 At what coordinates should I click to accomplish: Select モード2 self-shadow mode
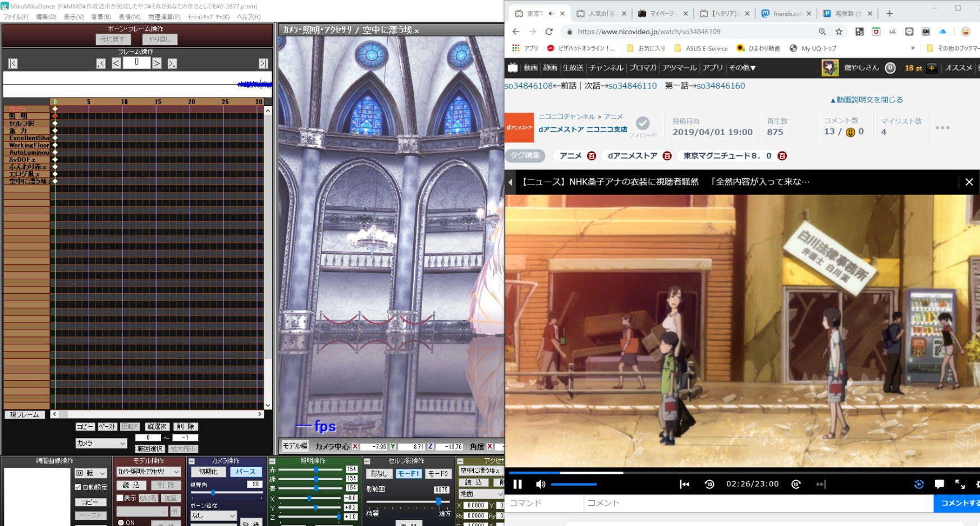[x=438, y=474]
